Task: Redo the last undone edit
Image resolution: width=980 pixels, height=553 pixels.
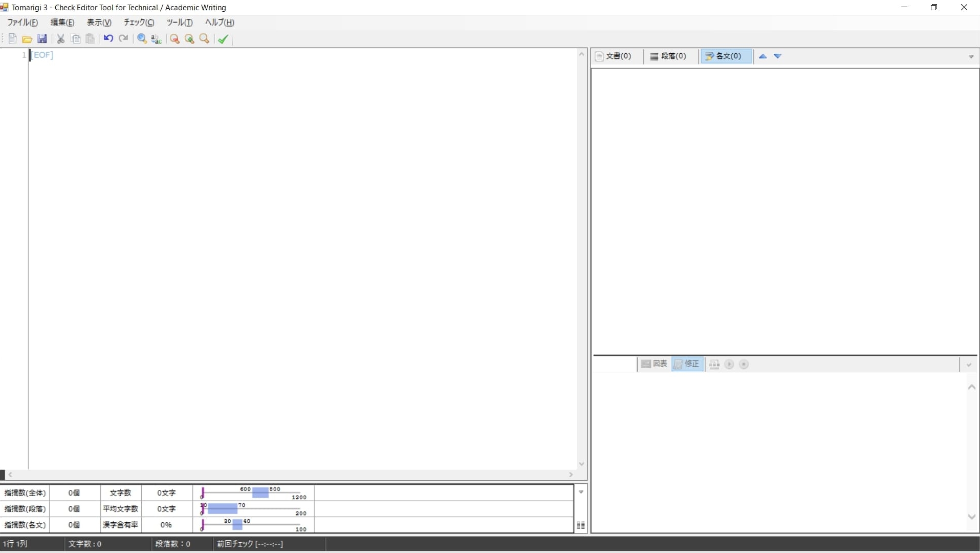Action: (123, 39)
